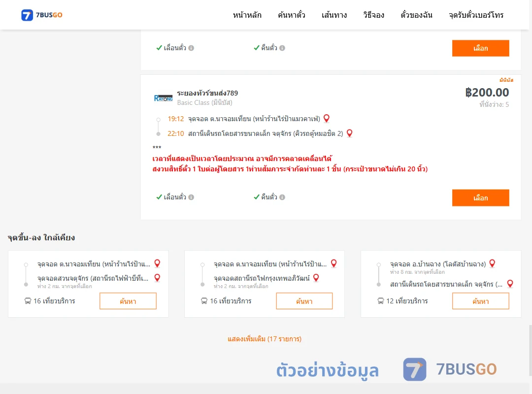The width and height of the screenshot is (532, 394).
Task: Open ตั๋วของฉัน navigation item
Action: click(x=416, y=15)
